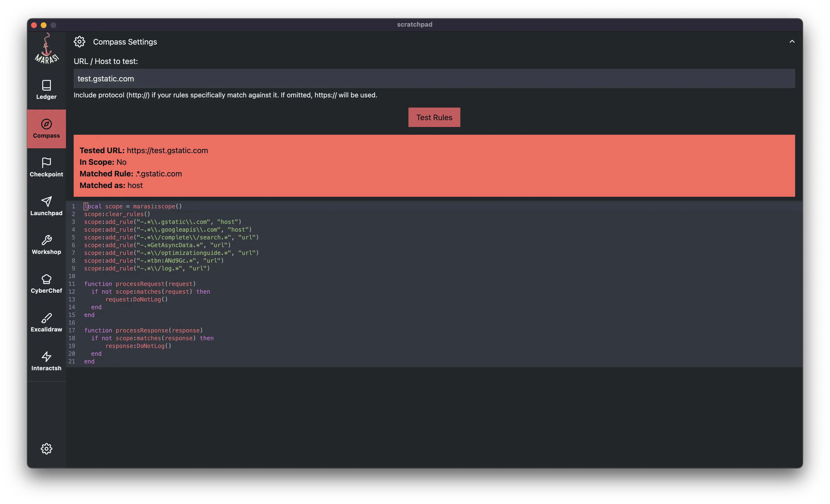Open CyberChef
The image size is (830, 504).
[x=46, y=284]
